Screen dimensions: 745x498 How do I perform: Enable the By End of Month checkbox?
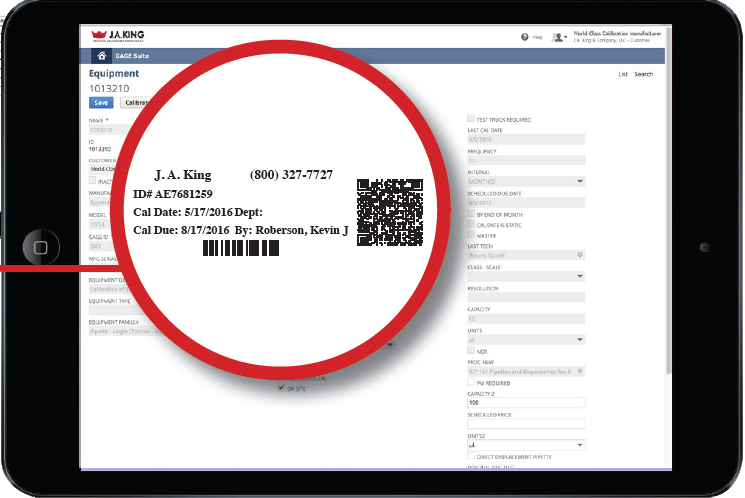pyautogui.click(x=471, y=213)
